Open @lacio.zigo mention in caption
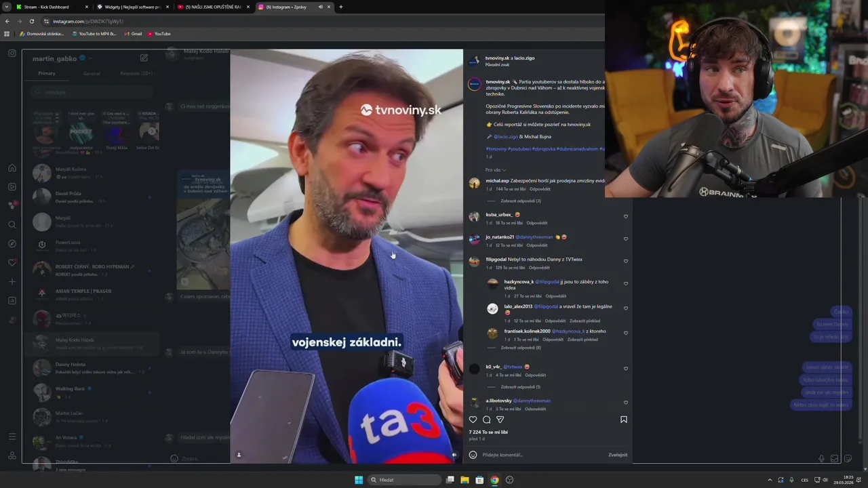 click(506, 137)
